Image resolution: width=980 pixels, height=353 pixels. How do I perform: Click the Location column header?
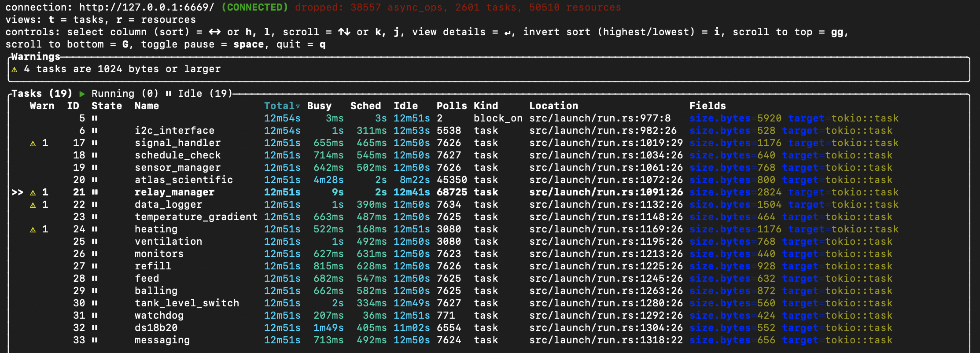[553, 106]
